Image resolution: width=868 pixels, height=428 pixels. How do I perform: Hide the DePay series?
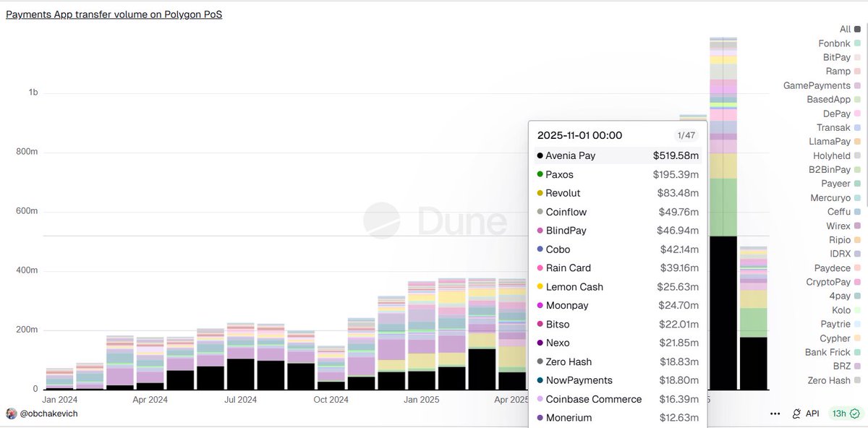point(842,114)
